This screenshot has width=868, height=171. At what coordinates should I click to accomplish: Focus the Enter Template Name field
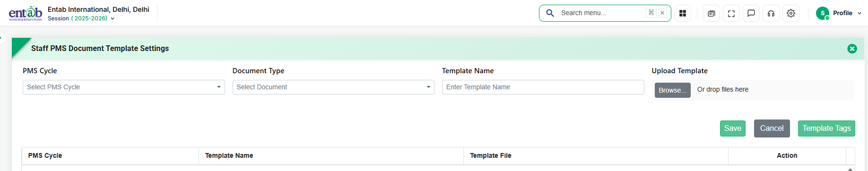tap(543, 87)
